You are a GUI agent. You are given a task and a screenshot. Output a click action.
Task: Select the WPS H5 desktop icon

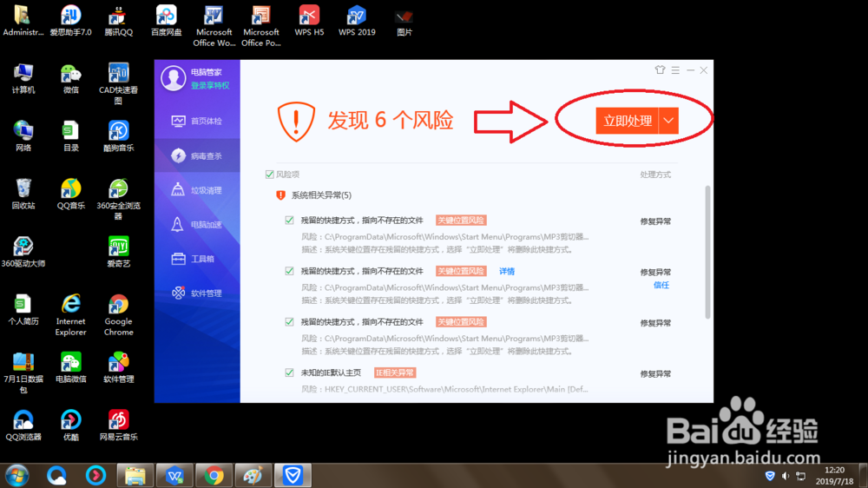[309, 21]
